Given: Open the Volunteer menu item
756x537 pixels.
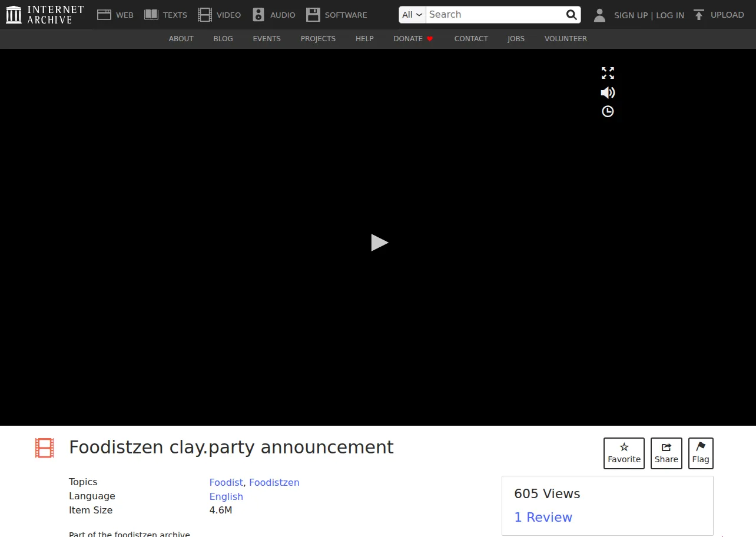Looking at the screenshot, I should coord(566,39).
